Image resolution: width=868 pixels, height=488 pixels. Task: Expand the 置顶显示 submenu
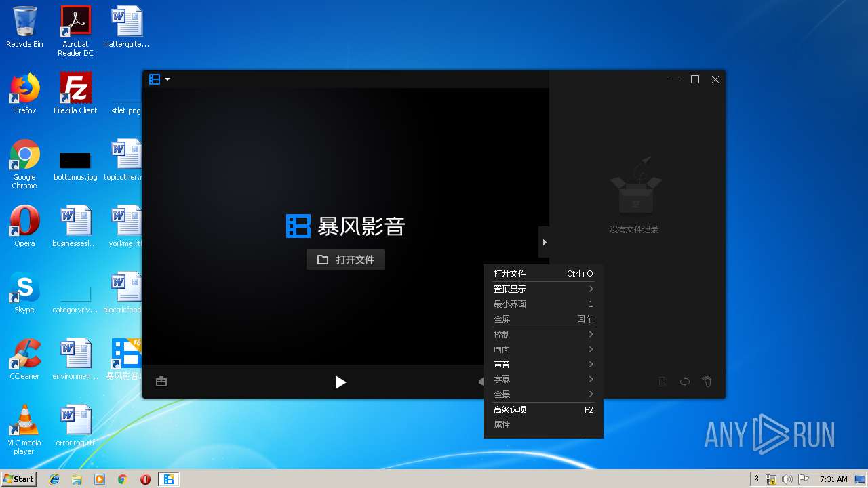pyautogui.click(x=543, y=289)
